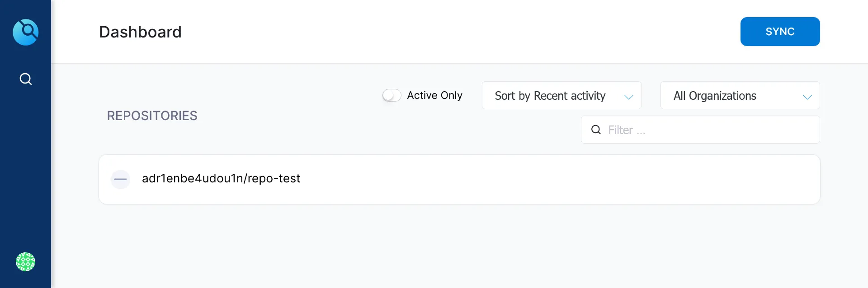868x288 pixels.
Task: Click the build status dash icon for repo-test
Action: pyautogui.click(x=120, y=179)
